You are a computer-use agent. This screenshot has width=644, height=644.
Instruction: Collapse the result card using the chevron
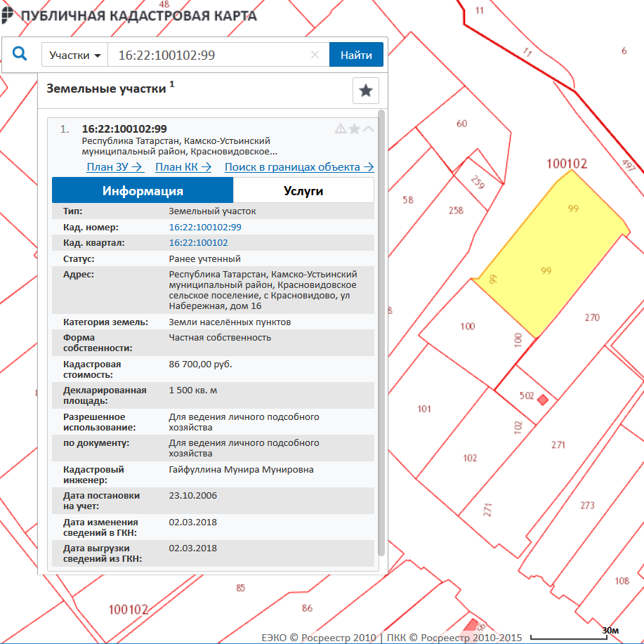click(x=368, y=129)
